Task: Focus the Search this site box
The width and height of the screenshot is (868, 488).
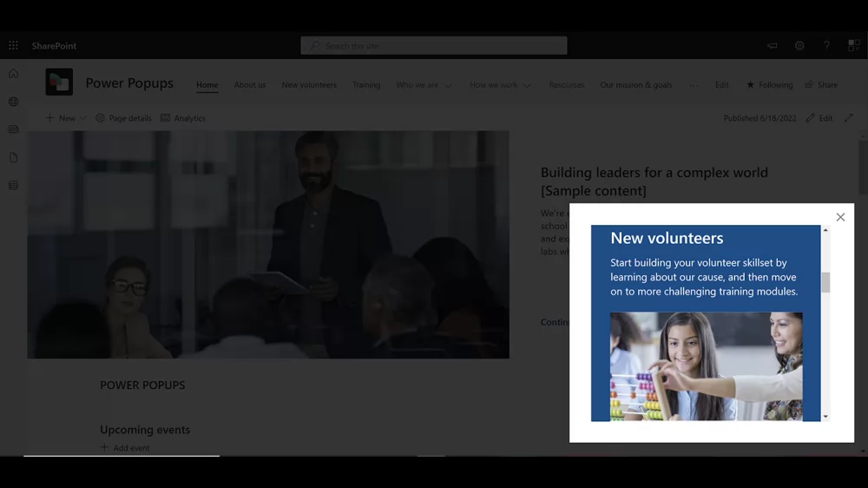Action: point(433,45)
